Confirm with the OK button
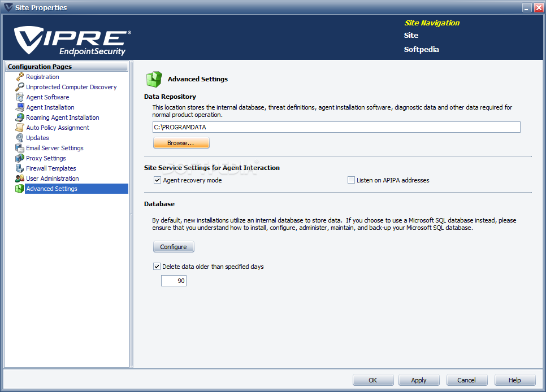This screenshot has height=392, width=546. 373,380
